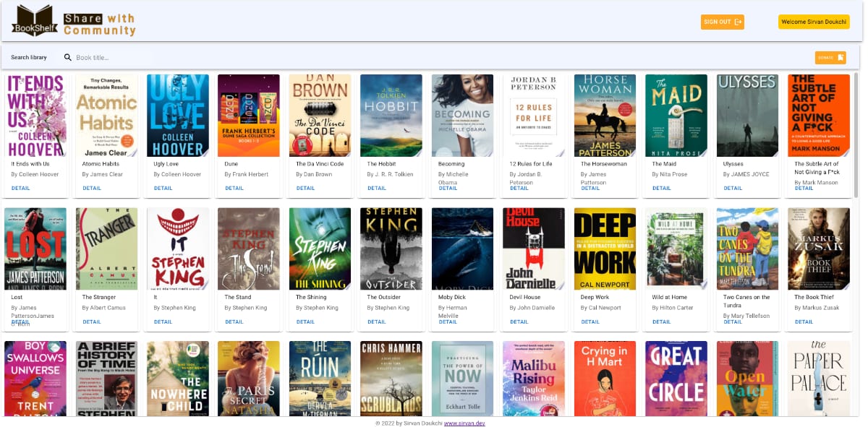Click the Crying in H Mart cover
Image resolution: width=868 pixels, height=427 pixels.
coord(605,379)
